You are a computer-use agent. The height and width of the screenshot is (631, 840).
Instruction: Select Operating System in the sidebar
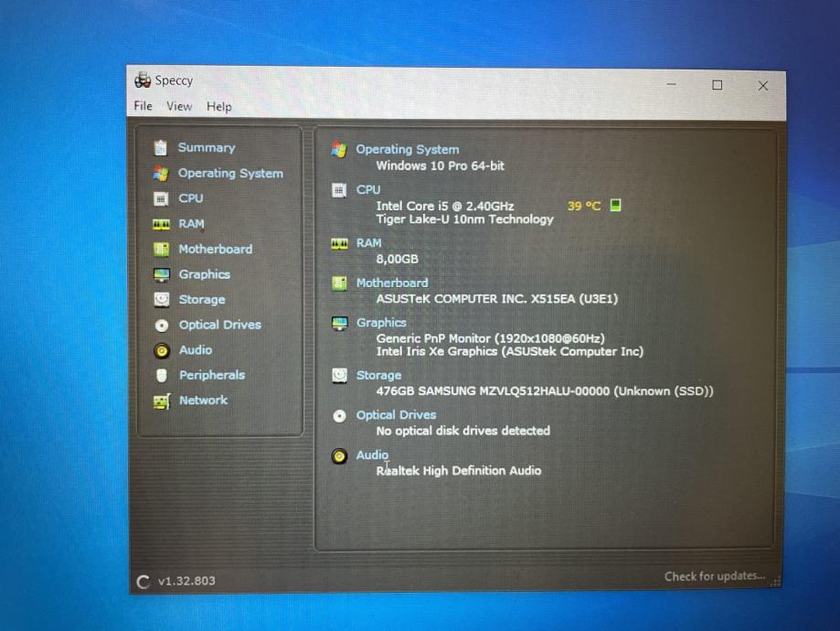(230, 173)
